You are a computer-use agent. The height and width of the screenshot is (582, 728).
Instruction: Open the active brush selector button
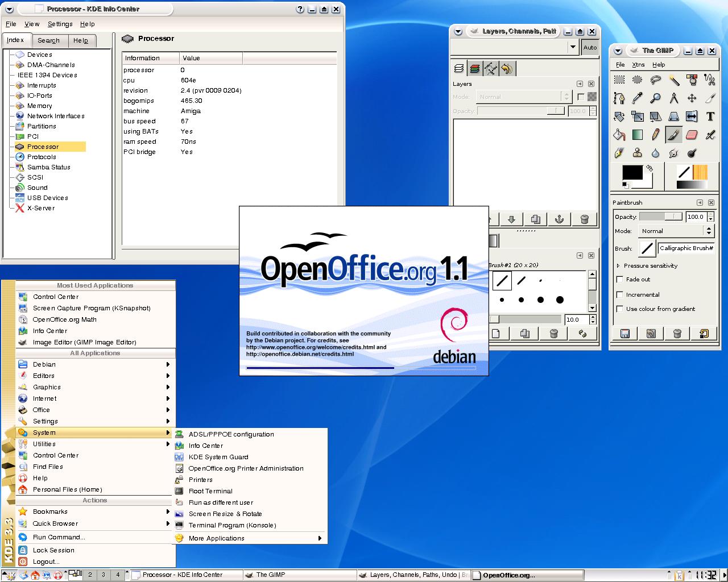tap(647, 248)
